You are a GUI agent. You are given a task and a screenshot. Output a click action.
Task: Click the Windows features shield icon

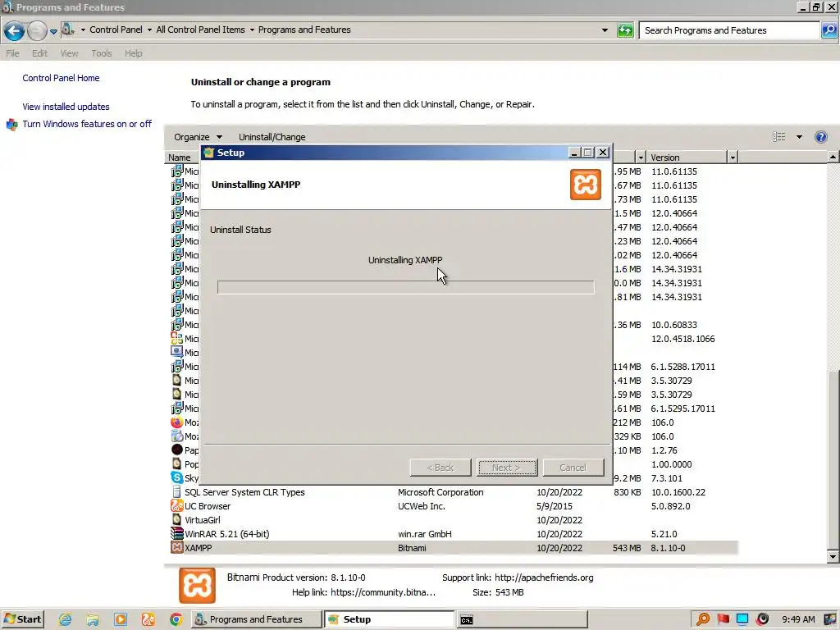[11, 125]
